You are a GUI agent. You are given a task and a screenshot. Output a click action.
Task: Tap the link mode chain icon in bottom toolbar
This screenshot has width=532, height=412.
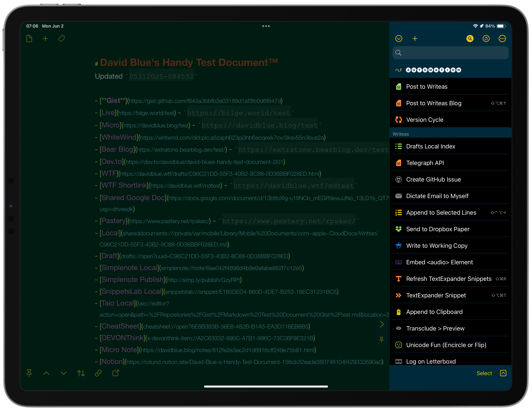(x=98, y=373)
